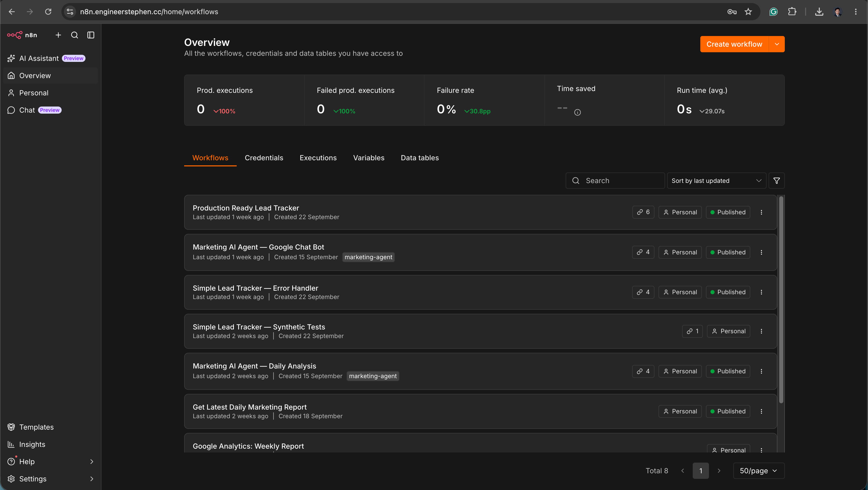The height and width of the screenshot is (490, 868).
Task: Open the sidebar search icon
Action: (75, 35)
